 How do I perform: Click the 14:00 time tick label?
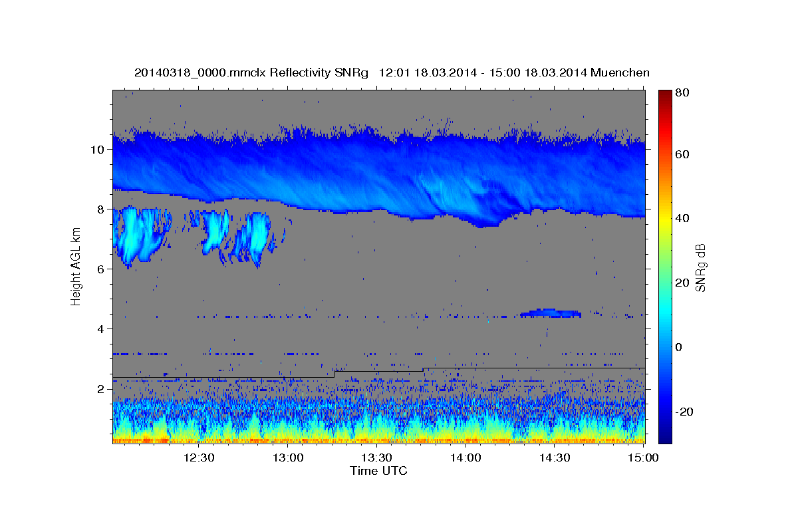(465, 458)
